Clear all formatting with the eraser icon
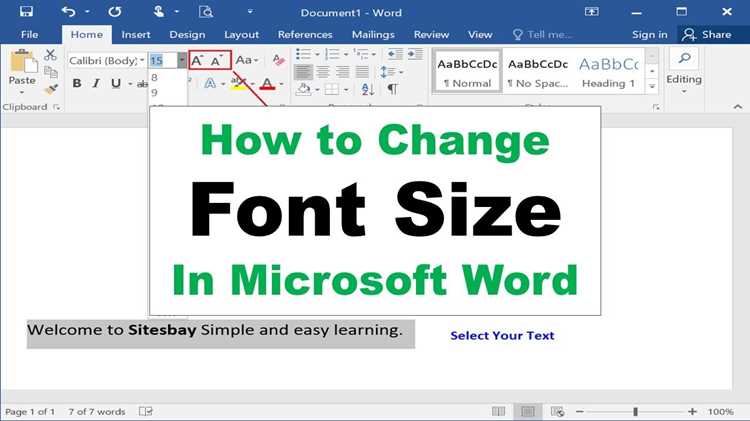The width and height of the screenshot is (750, 421). (x=278, y=60)
